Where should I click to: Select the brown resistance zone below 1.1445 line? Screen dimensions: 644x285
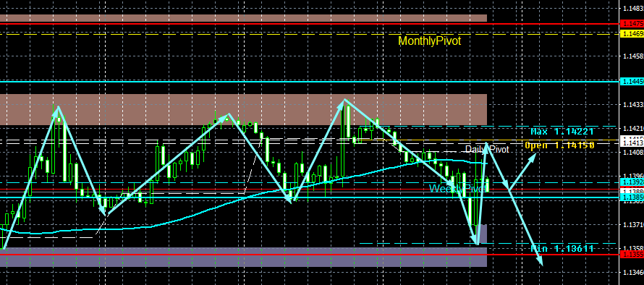(243, 109)
